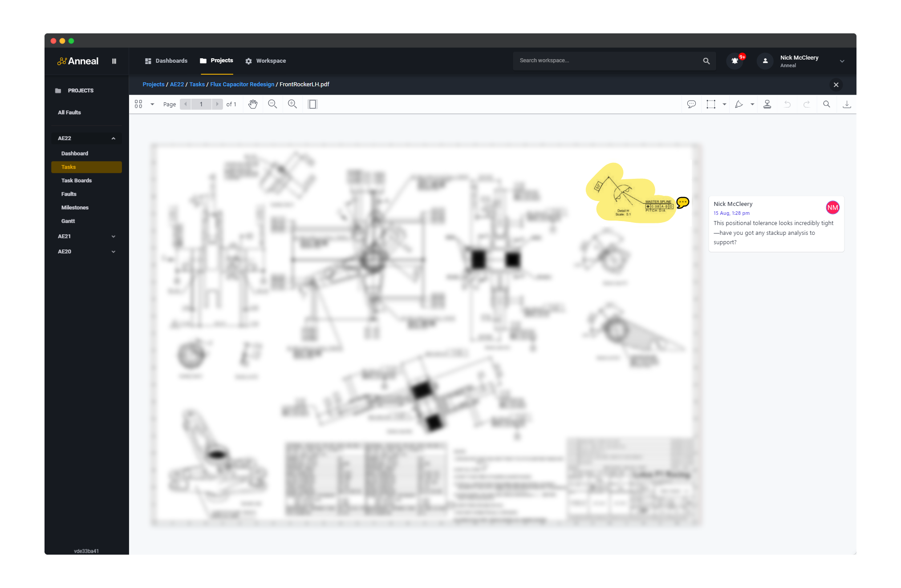Download the FrontRockerLH.pdf file

[x=847, y=104]
